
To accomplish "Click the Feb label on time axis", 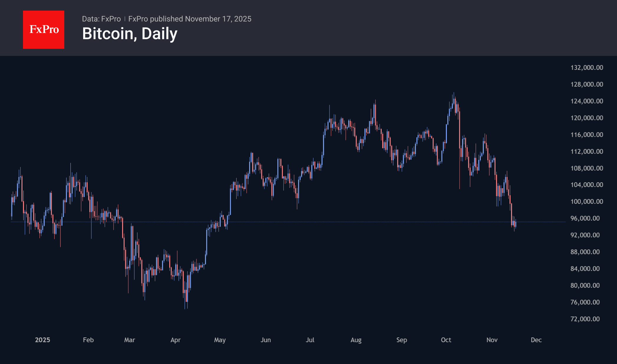I will click(x=88, y=340).
